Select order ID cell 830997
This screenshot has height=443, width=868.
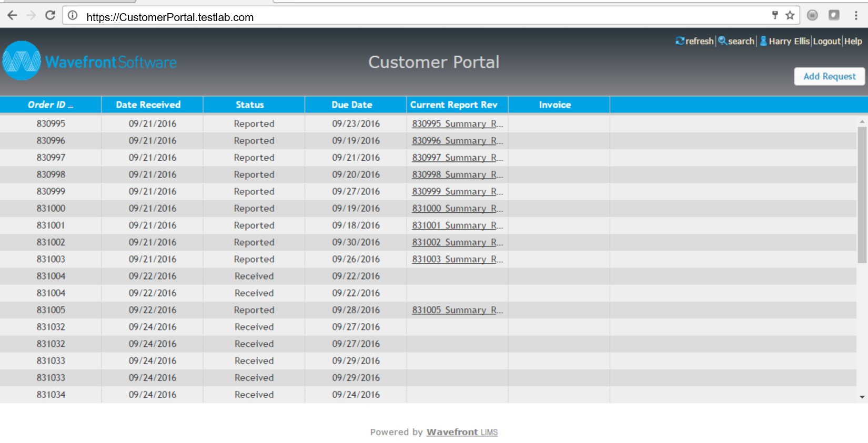point(51,157)
